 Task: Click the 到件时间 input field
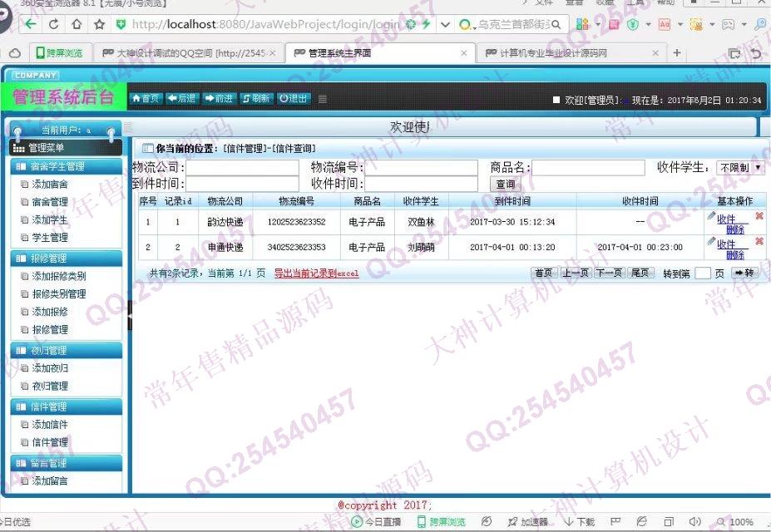(242, 185)
